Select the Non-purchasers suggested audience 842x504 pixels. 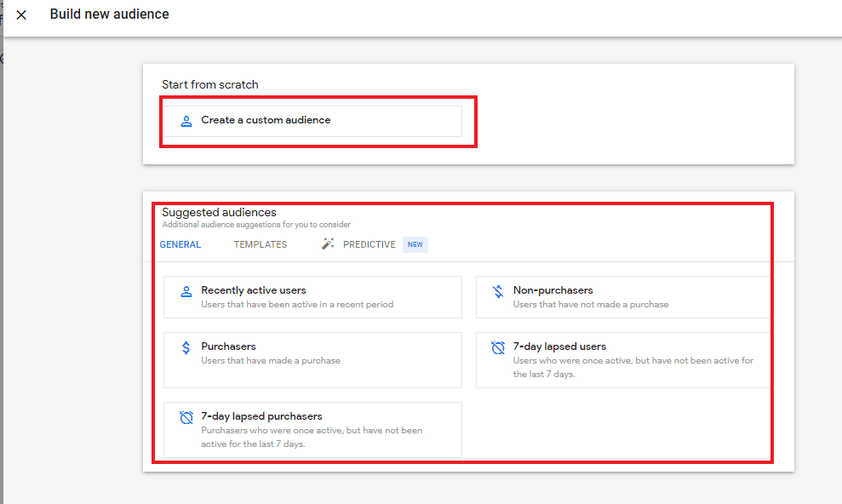click(623, 297)
